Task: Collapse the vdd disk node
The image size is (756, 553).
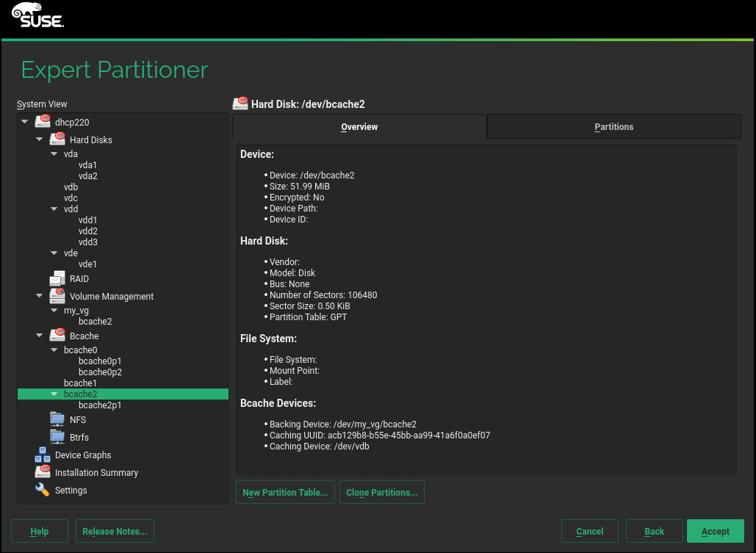Action: (x=54, y=209)
